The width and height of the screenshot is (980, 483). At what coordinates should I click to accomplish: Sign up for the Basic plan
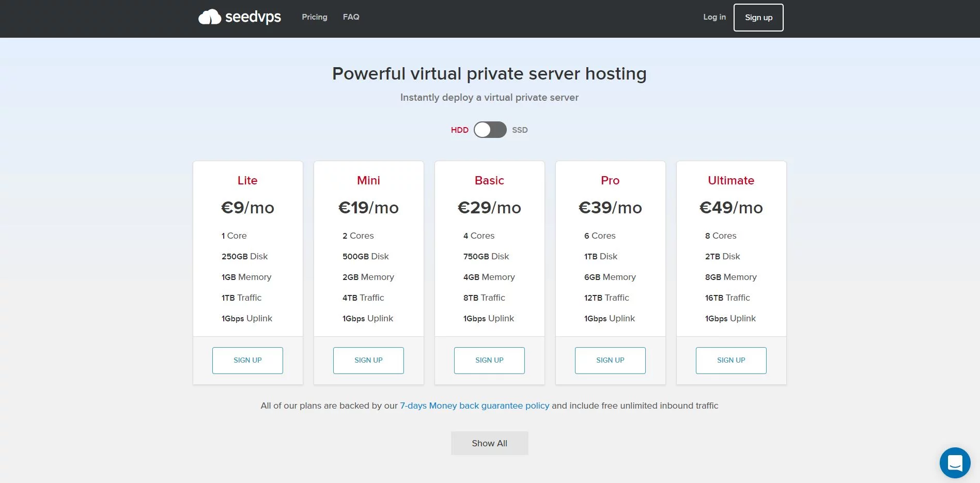coord(489,361)
